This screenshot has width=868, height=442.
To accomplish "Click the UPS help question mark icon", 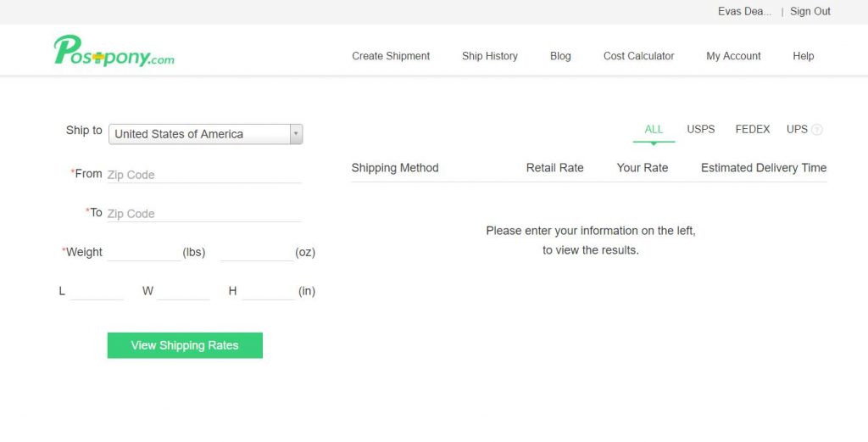I will [x=817, y=130].
